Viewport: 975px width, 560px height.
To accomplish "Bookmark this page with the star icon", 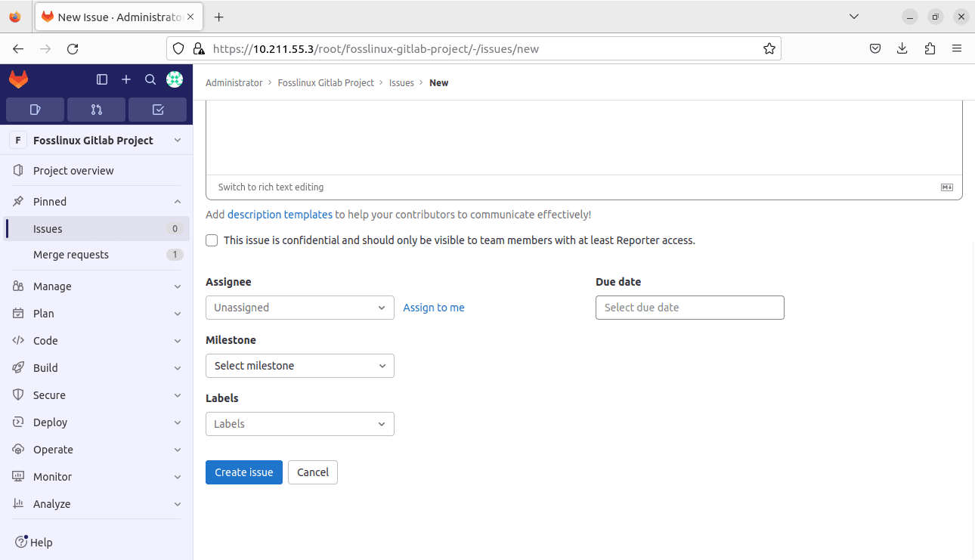I will pos(769,48).
